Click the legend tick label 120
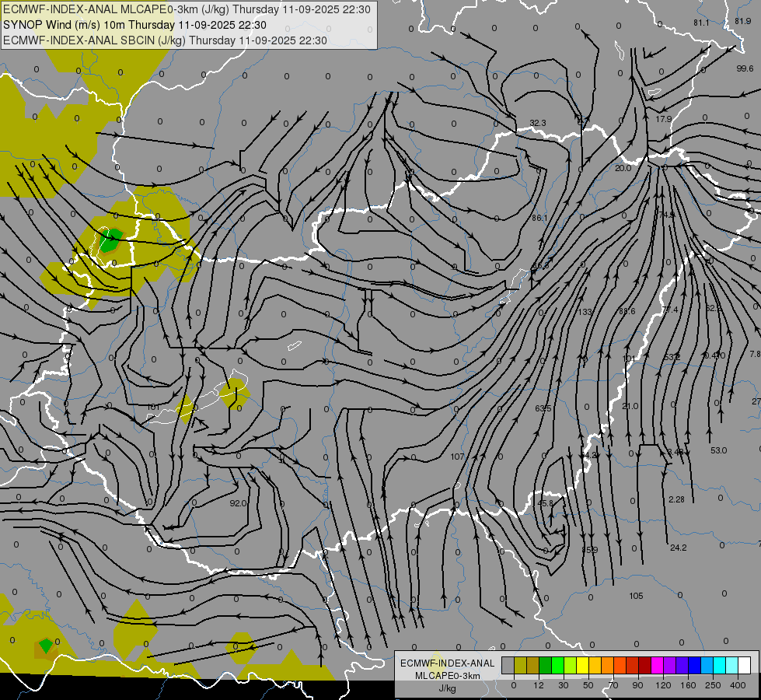This screenshot has height=700, width=761. [663, 685]
